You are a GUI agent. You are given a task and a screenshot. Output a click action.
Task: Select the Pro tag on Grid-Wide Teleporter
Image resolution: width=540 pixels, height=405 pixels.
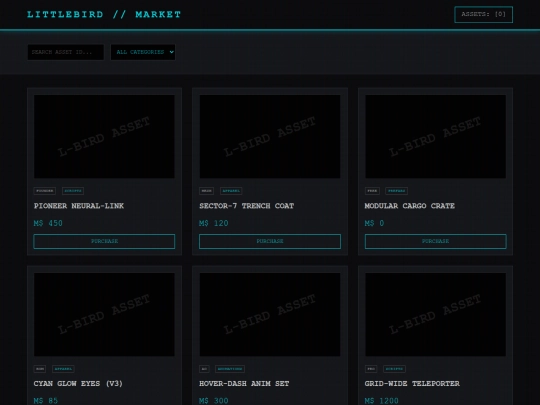point(371,369)
